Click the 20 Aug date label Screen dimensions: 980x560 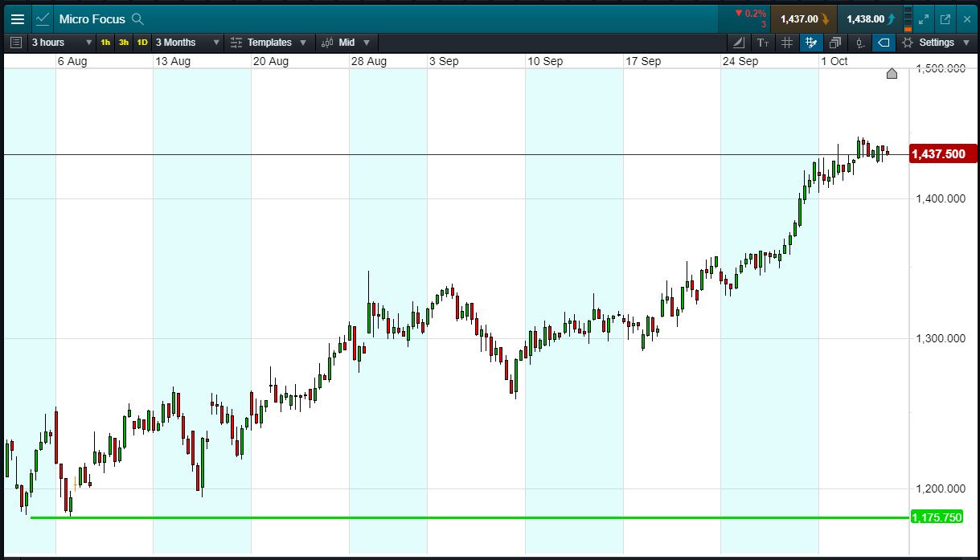click(x=271, y=61)
